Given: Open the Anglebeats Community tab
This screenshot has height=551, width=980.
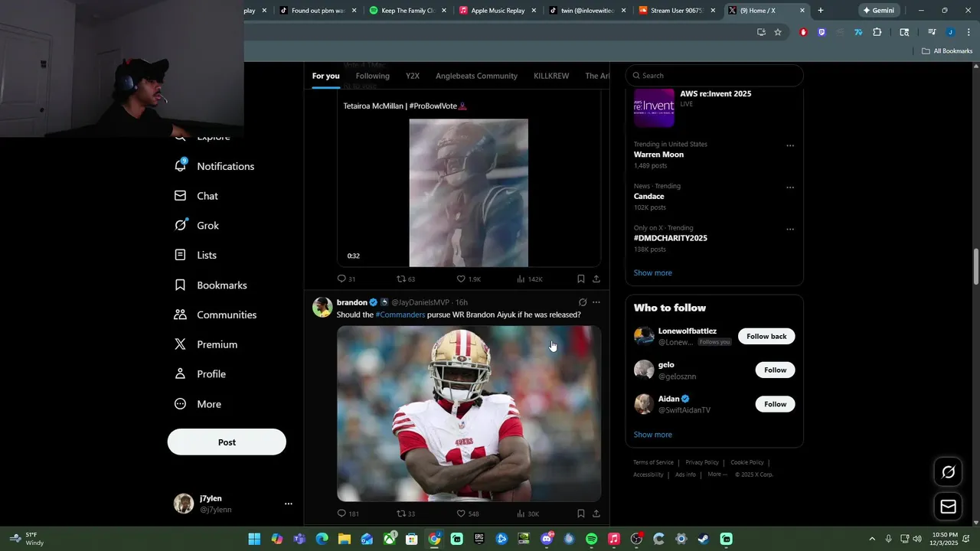Looking at the screenshot, I should pyautogui.click(x=476, y=76).
